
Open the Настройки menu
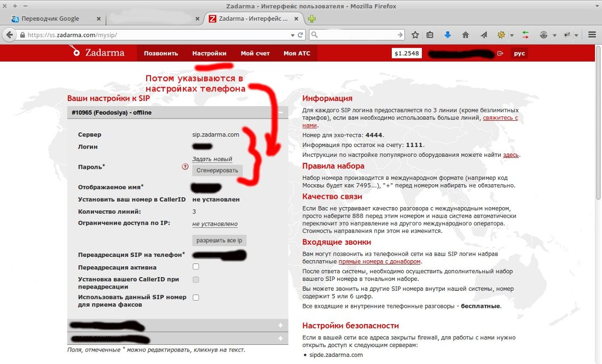[209, 54]
